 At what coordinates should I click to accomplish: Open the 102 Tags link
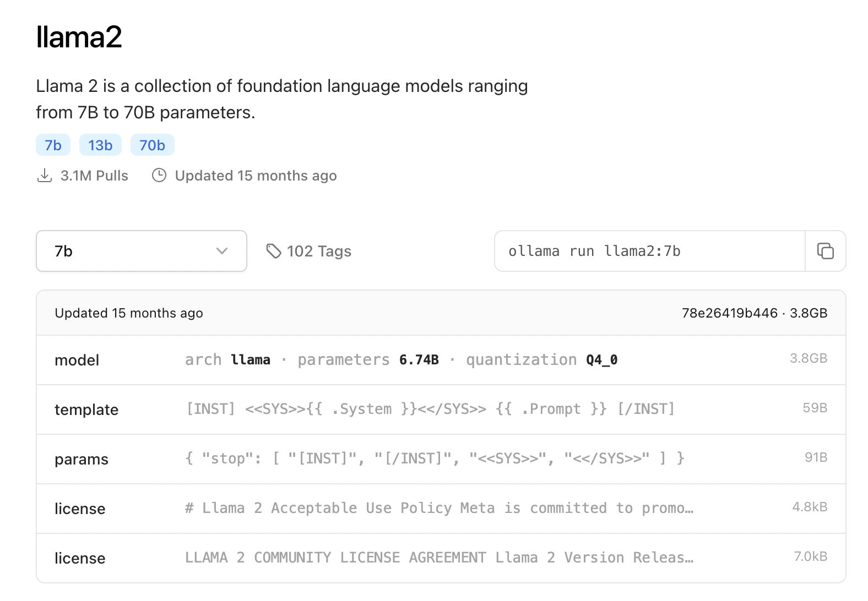pos(308,251)
